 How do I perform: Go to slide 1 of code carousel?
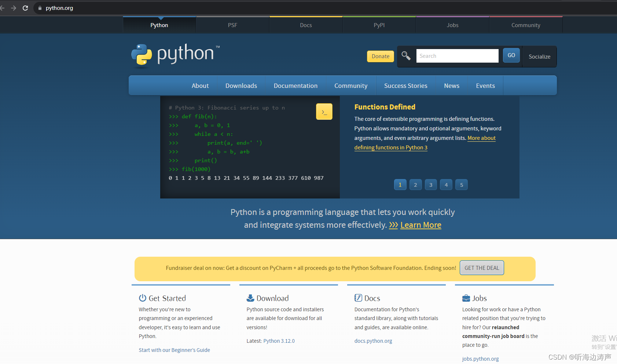pos(400,185)
